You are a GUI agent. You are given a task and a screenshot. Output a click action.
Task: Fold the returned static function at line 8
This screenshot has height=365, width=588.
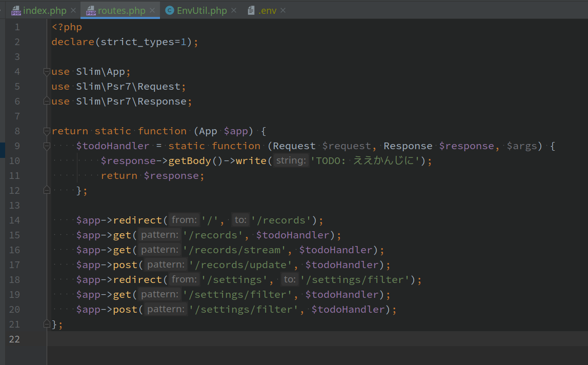(47, 131)
